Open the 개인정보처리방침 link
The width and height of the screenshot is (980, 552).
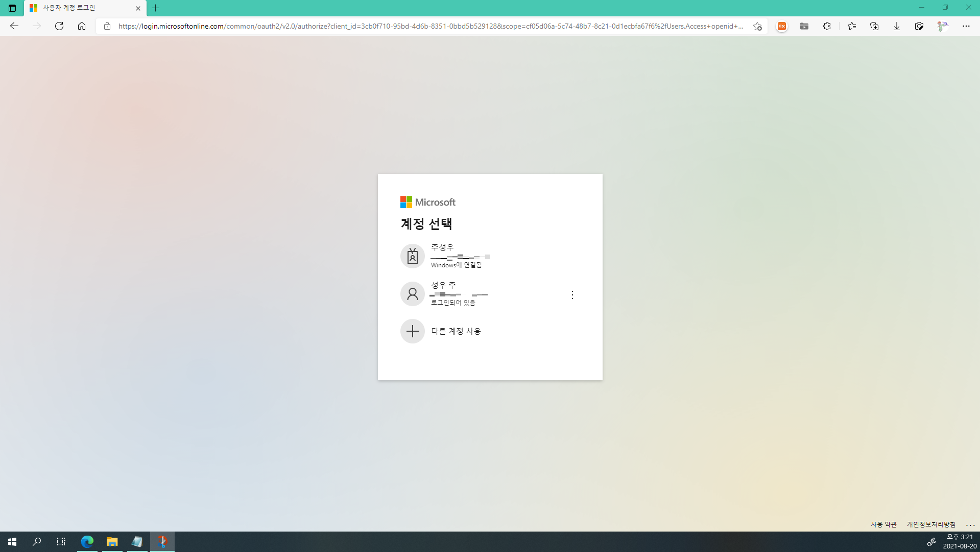coord(931,524)
